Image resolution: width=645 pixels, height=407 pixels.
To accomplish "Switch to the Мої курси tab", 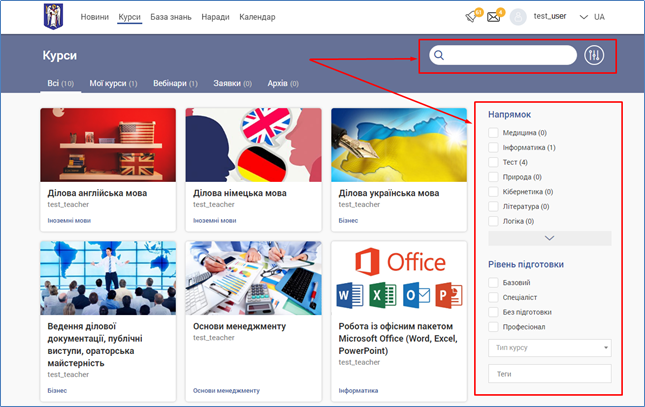I will pyautogui.click(x=112, y=84).
